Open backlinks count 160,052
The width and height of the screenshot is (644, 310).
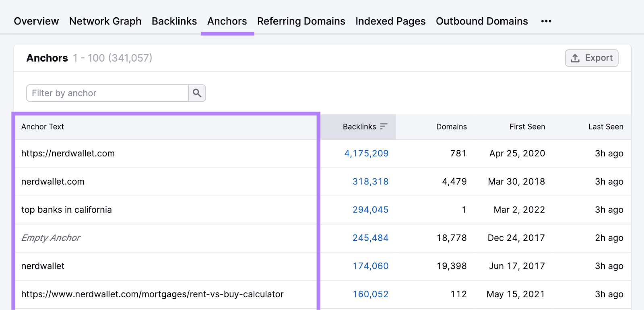(x=370, y=294)
